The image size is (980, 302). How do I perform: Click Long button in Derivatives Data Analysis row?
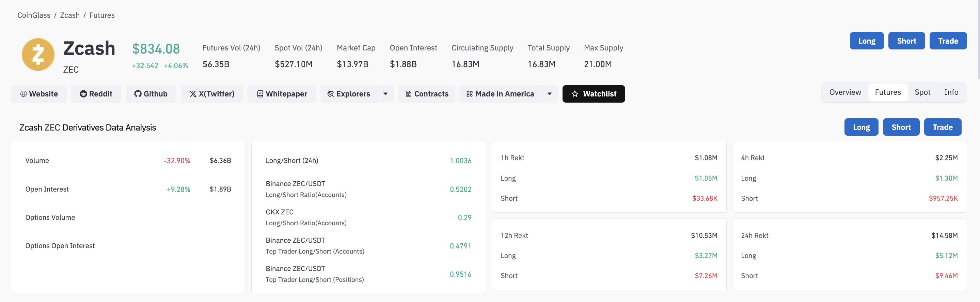tap(861, 127)
